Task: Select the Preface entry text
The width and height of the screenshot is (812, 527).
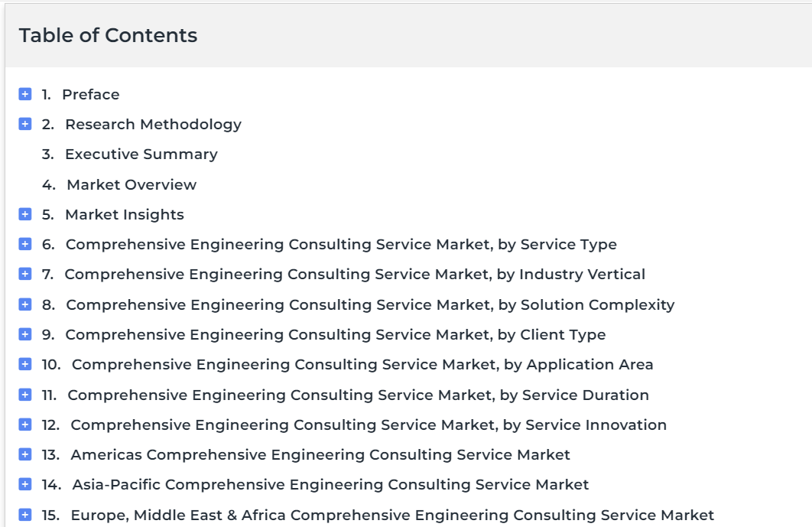Action: [x=91, y=94]
